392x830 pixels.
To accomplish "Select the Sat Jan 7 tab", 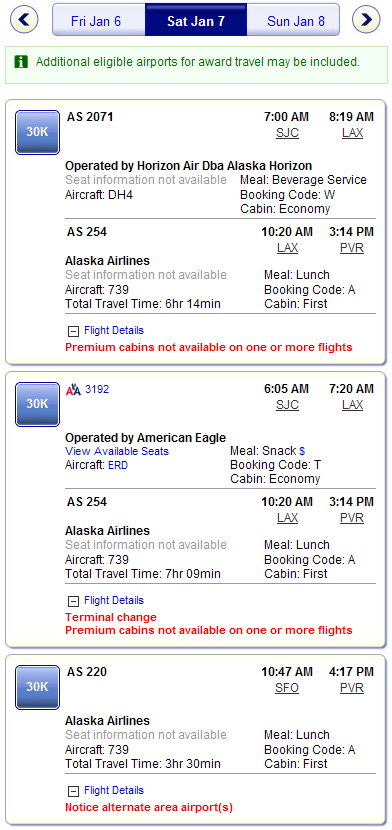I will click(196, 20).
